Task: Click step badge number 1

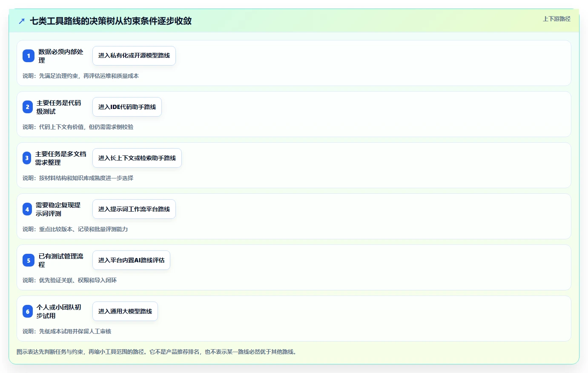Action: click(x=29, y=56)
